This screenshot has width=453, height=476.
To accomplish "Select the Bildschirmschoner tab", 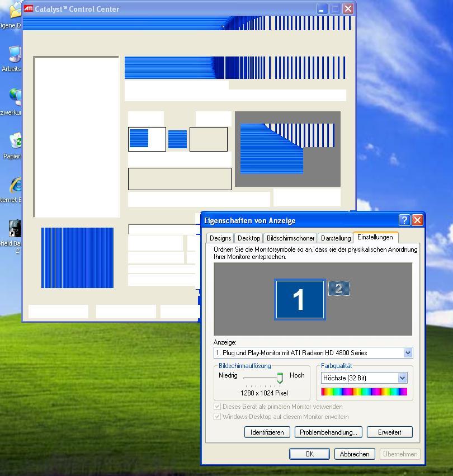I will (291, 238).
